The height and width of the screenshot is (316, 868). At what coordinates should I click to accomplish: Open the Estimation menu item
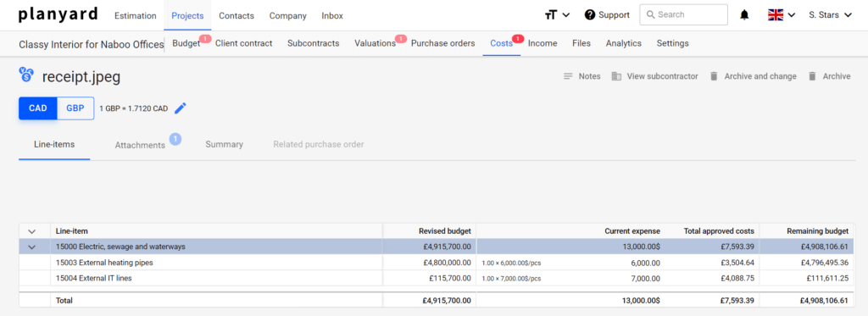click(135, 15)
